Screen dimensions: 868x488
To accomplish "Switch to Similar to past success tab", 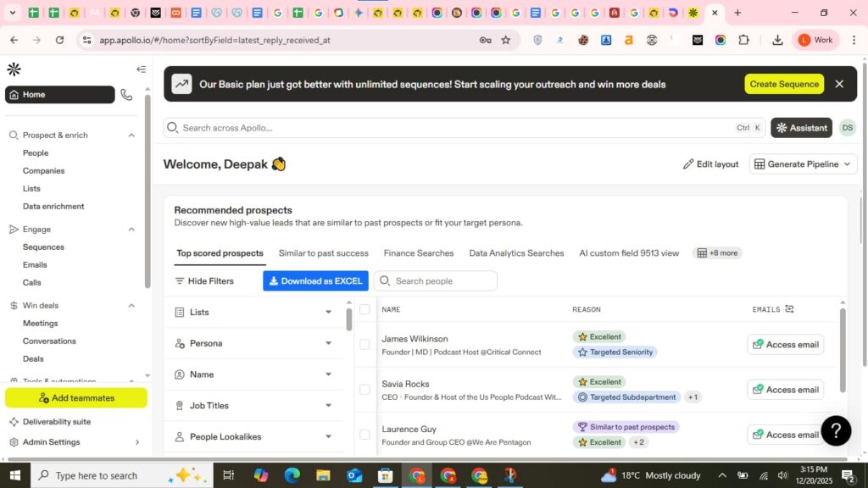I will [x=324, y=252].
